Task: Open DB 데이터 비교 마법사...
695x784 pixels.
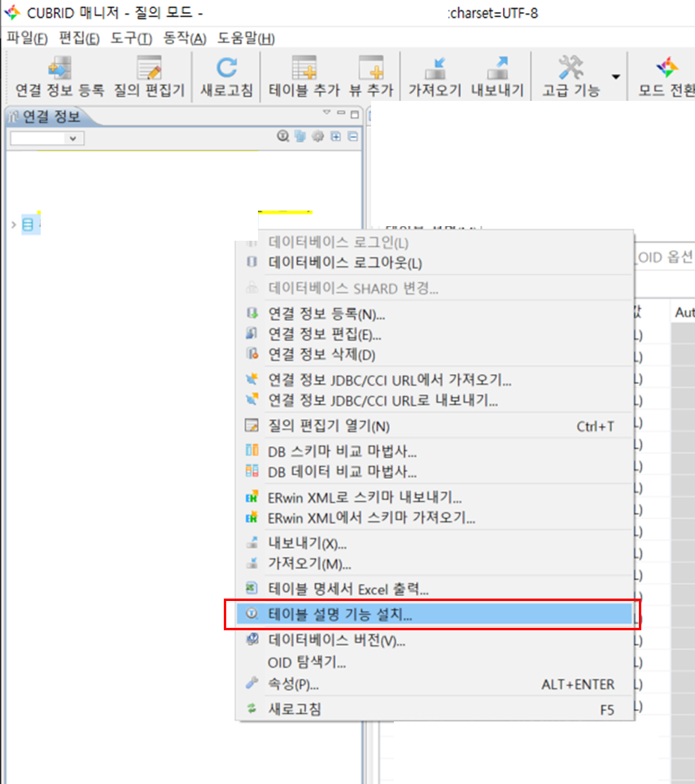Action: point(433,472)
